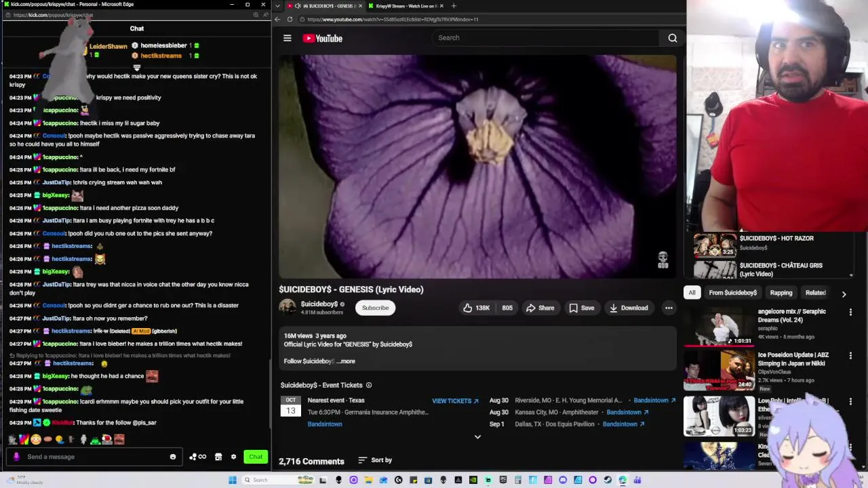This screenshot has width=868, height=488.
Task: Open Windows Start menu
Action: pos(233,480)
